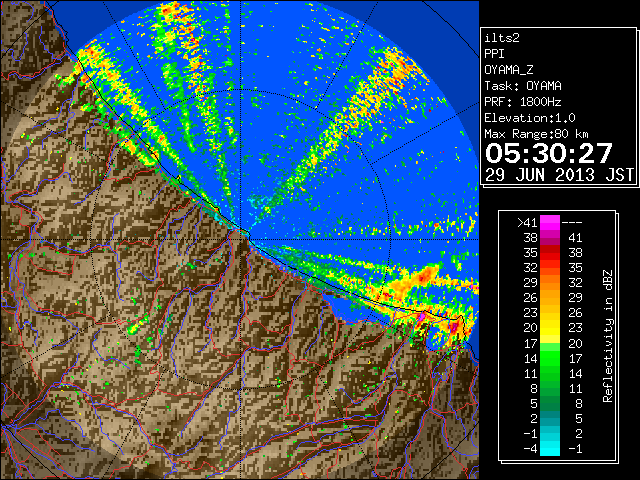The width and height of the screenshot is (640, 480).
Task: Click the date 29 JUN 2013 JST
Action: click(559, 175)
